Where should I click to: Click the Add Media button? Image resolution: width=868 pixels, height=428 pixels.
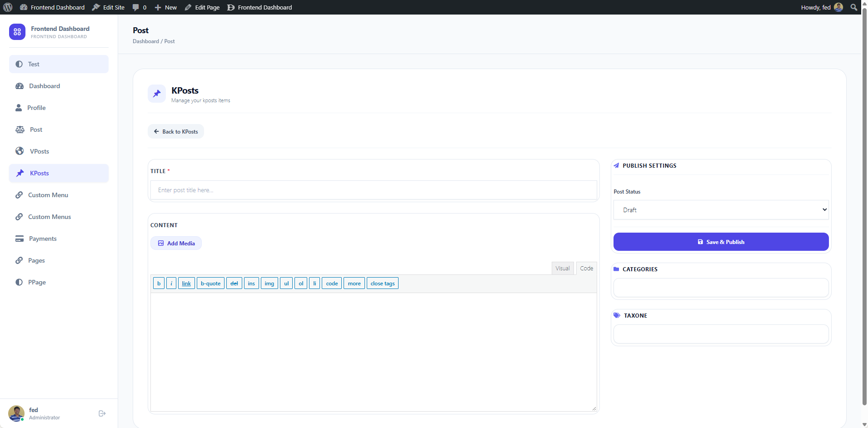click(176, 243)
